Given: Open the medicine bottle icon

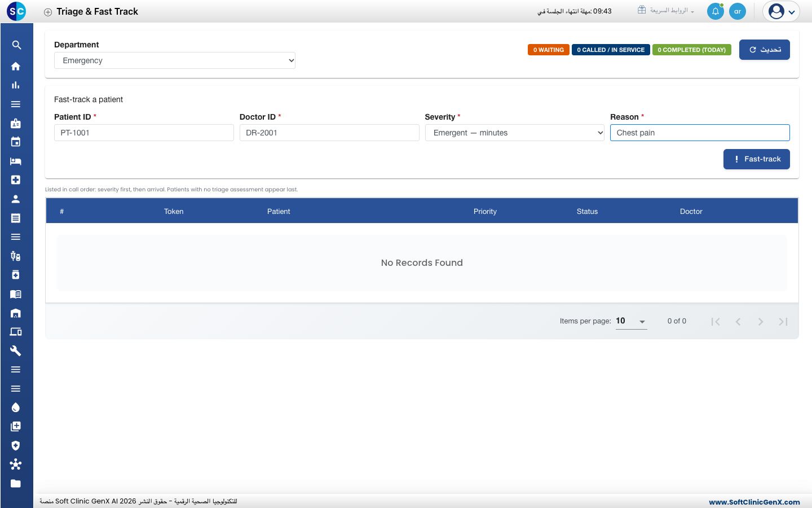Looking at the screenshot, I should [x=16, y=275].
